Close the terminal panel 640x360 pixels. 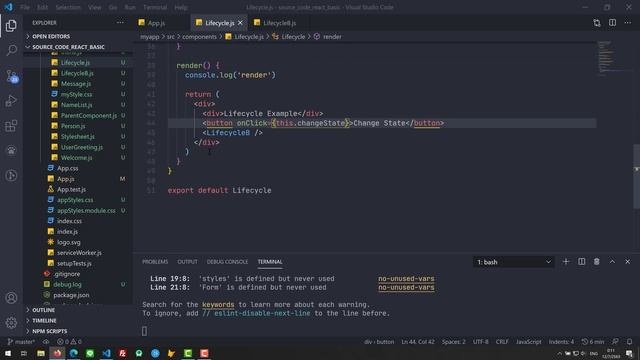coord(628,262)
